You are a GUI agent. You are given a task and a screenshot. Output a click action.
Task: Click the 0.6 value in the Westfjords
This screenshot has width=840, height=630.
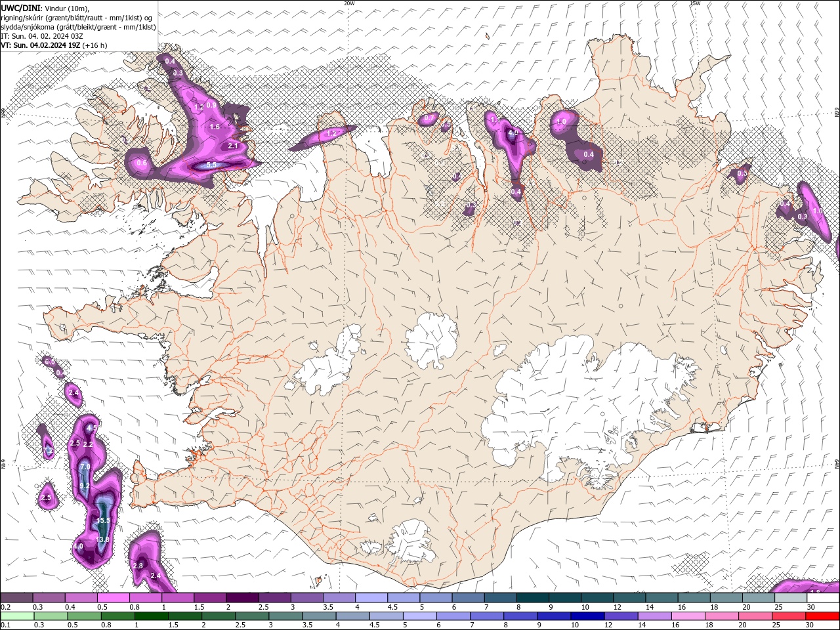[142, 163]
